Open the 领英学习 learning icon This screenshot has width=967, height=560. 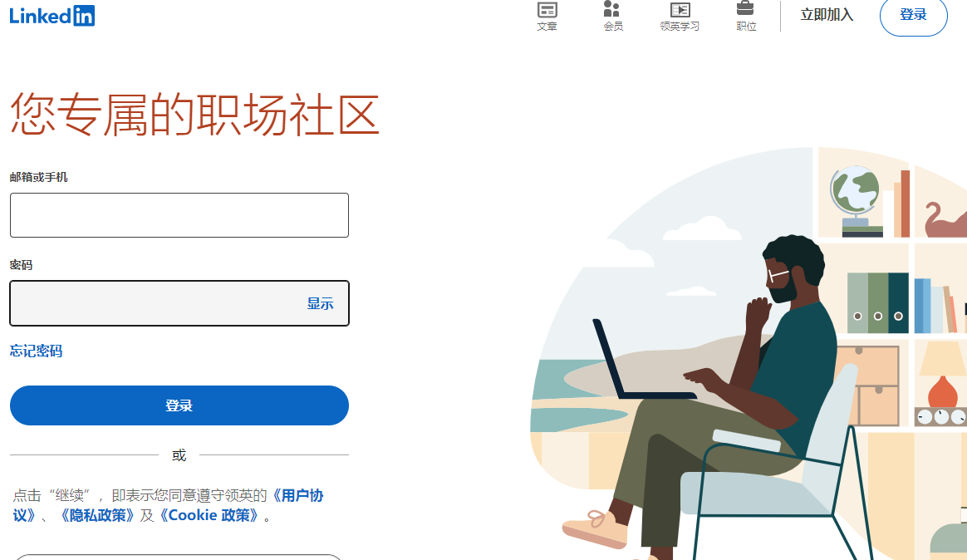680,17
